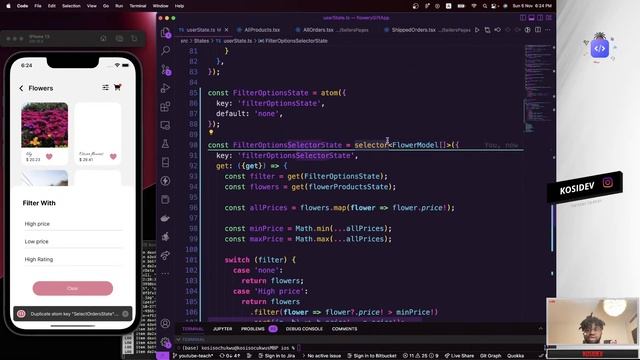Open the Manage gear icon
This screenshot has width=640, height=360.
pyautogui.click(x=165, y=342)
